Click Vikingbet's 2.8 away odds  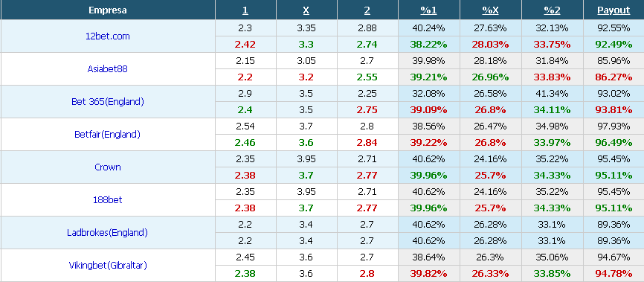pyautogui.click(x=367, y=273)
